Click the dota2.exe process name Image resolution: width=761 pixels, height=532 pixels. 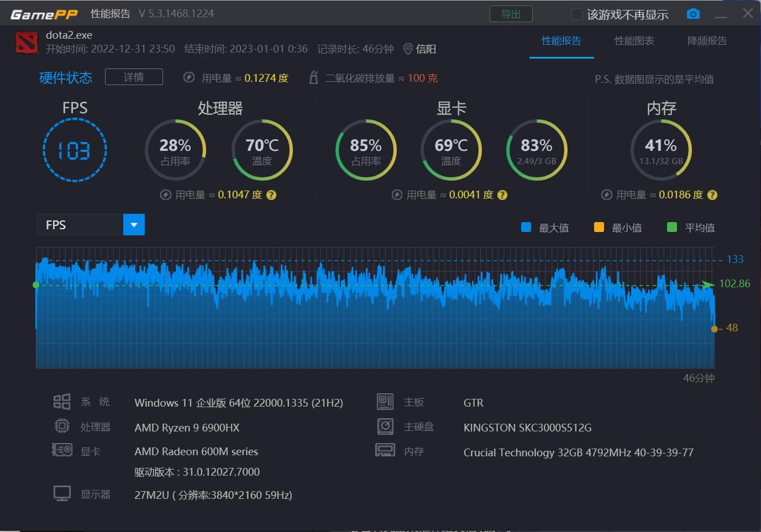coord(69,35)
